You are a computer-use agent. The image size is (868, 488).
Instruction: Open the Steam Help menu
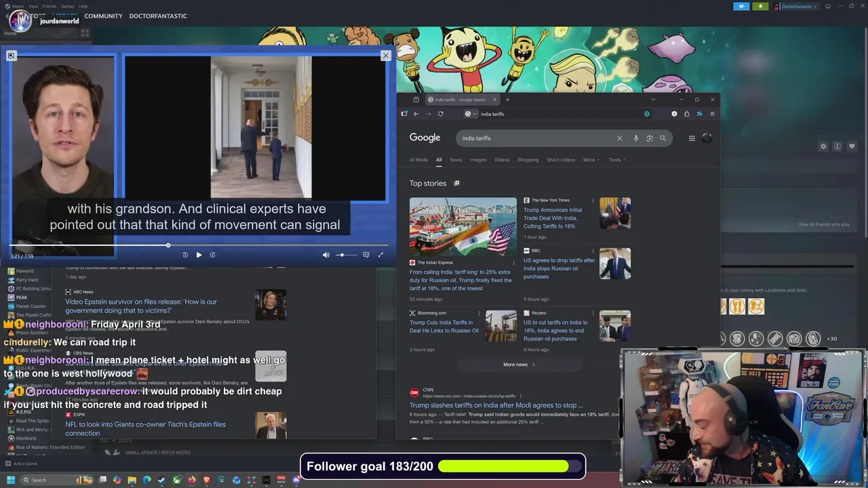(x=83, y=6)
